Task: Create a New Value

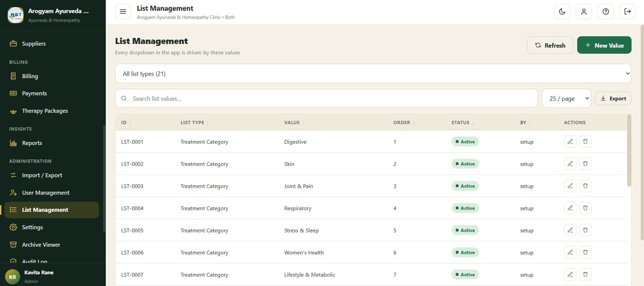Action: [x=604, y=45]
